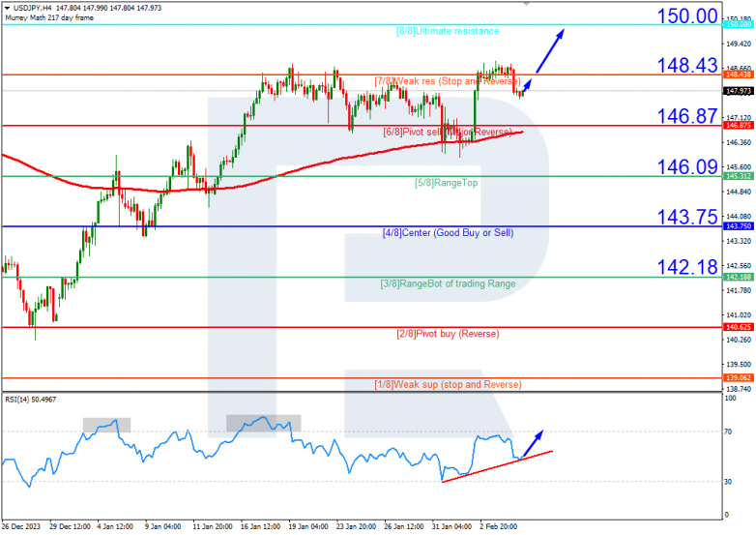756x535 pixels.
Task: Select the 9 Jan 04:00 time axis label
Action: coord(163,526)
